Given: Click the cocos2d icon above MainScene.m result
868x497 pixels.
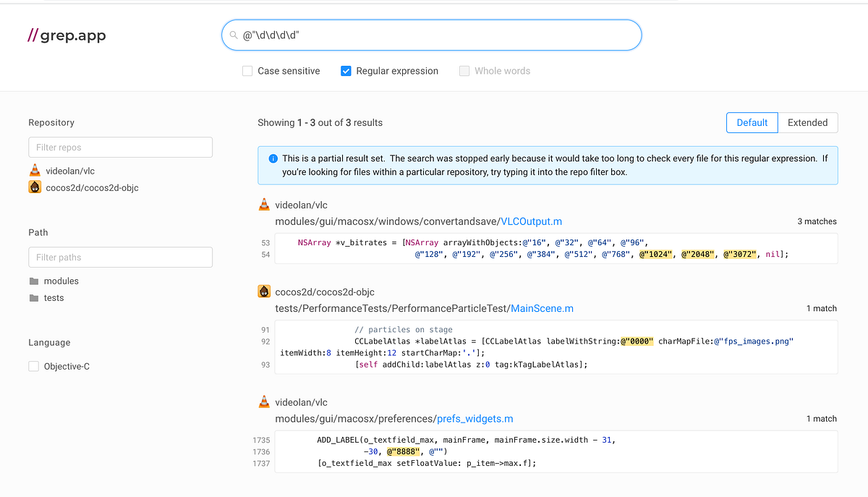Looking at the screenshot, I should coord(264,291).
